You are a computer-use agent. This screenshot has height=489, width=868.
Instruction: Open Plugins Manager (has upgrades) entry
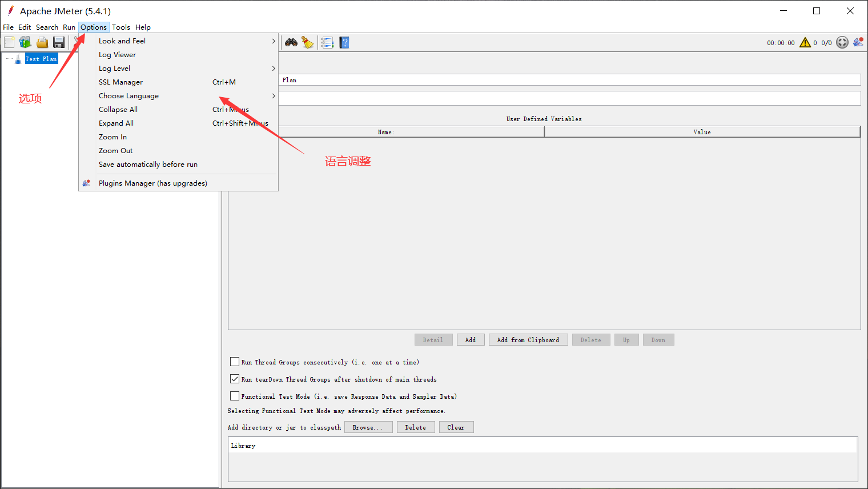click(178, 183)
